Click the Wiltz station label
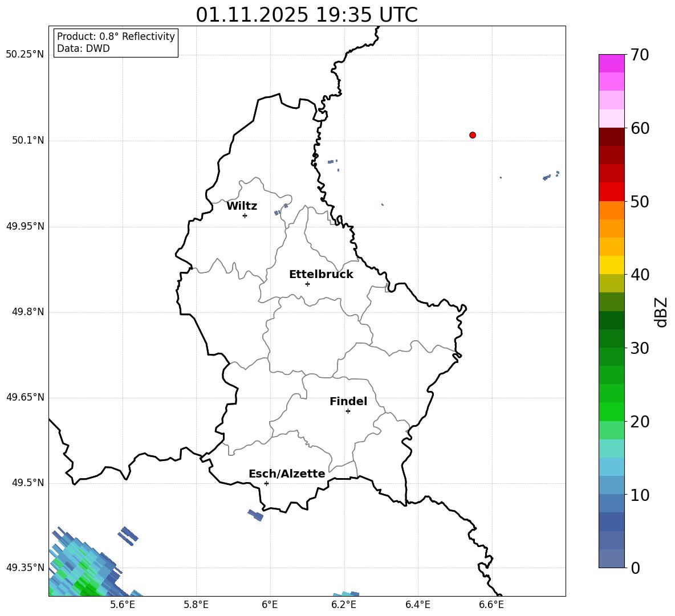Viewport: 675px width, 616px height. click(242, 206)
